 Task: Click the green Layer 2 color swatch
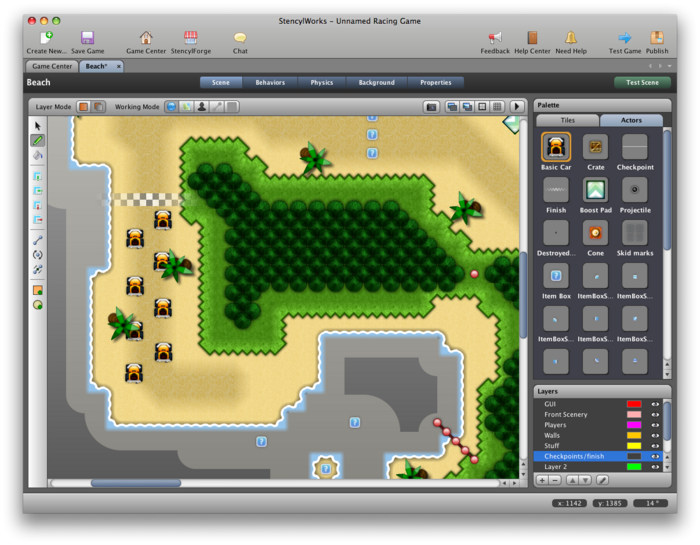click(634, 467)
